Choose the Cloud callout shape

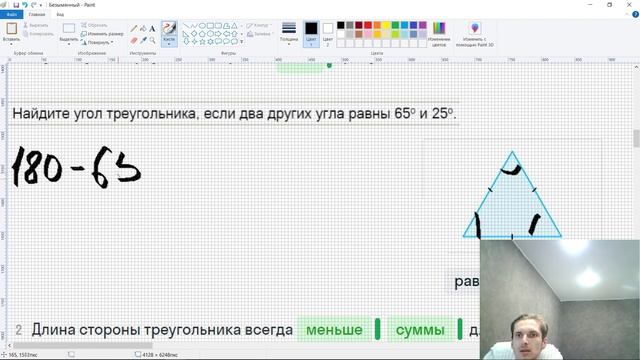click(x=234, y=42)
